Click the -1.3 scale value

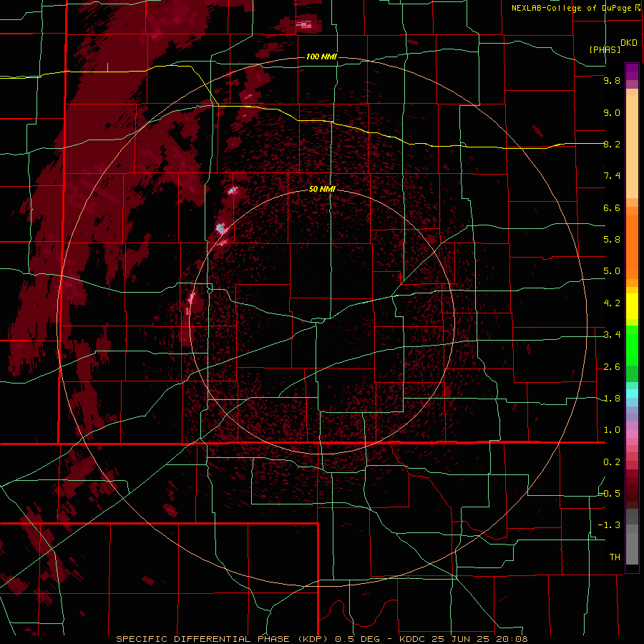(609, 525)
